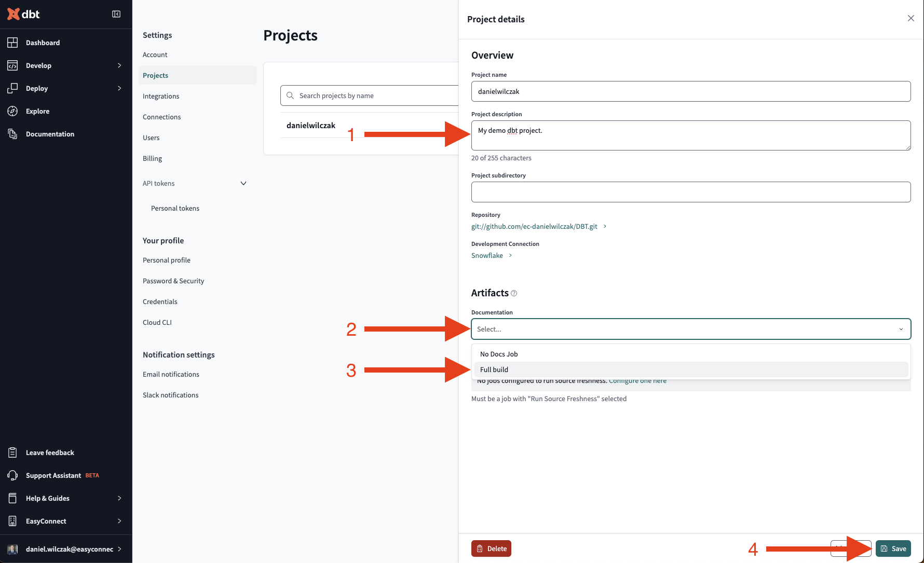
Task: Click the repository link arrow chevron
Action: pos(605,226)
